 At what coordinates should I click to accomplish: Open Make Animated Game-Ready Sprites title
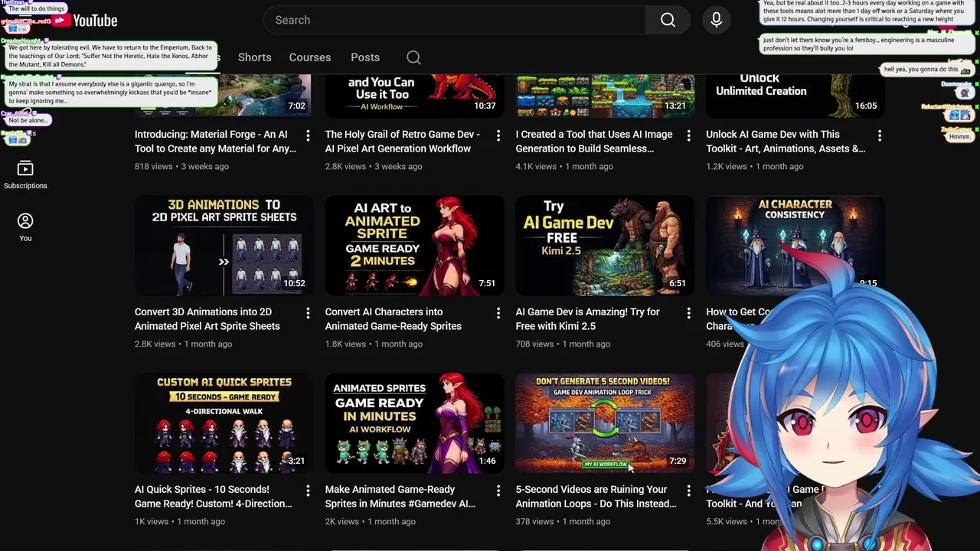coord(400,497)
